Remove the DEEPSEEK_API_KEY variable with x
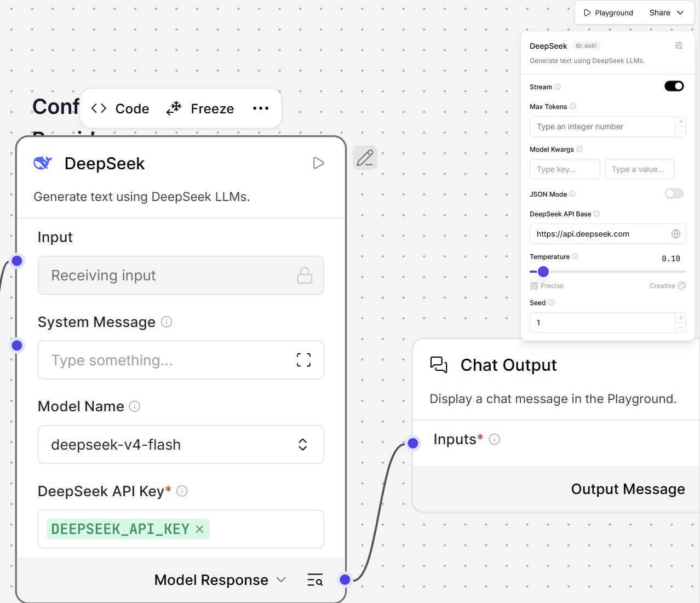Viewport: 700px width, 603px height. (x=199, y=529)
